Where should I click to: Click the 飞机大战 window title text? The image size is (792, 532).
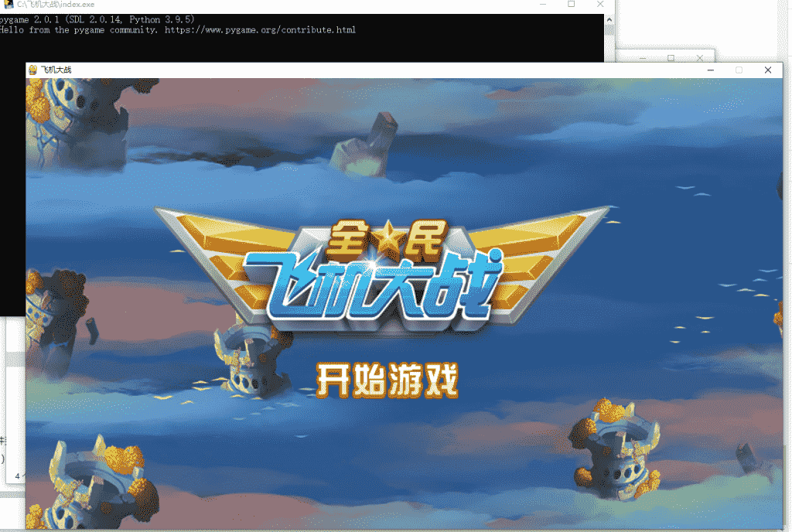(x=56, y=70)
